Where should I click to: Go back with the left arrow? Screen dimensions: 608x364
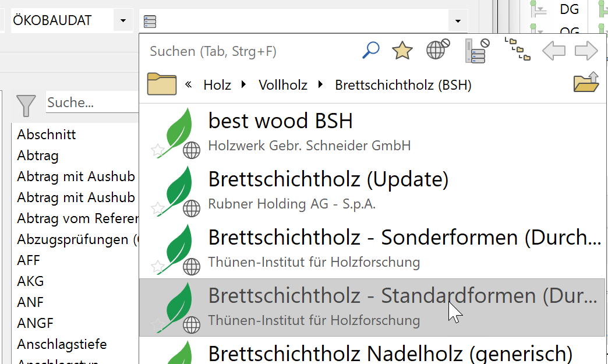click(554, 51)
